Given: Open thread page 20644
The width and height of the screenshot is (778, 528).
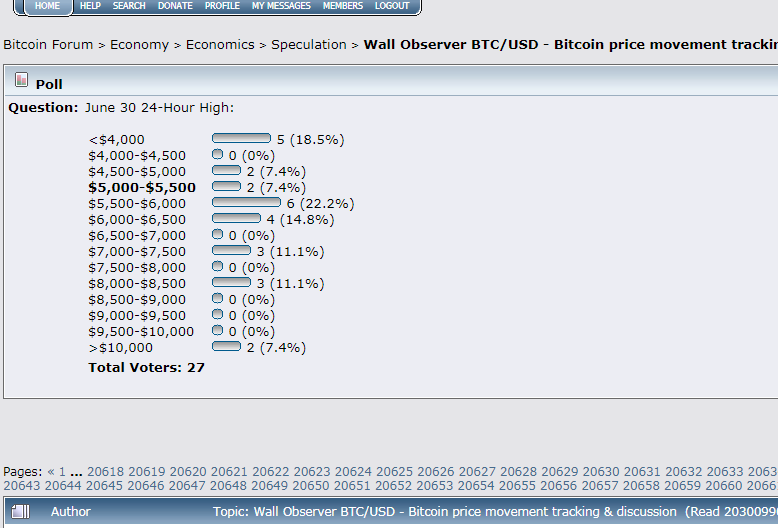Looking at the screenshot, I should [63, 485].
